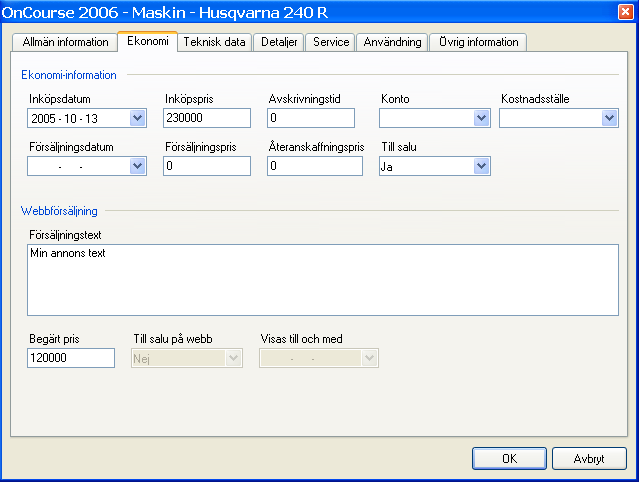Click the Försäljningspris input field
The image size is (639, 482).
tap(207, 166)
